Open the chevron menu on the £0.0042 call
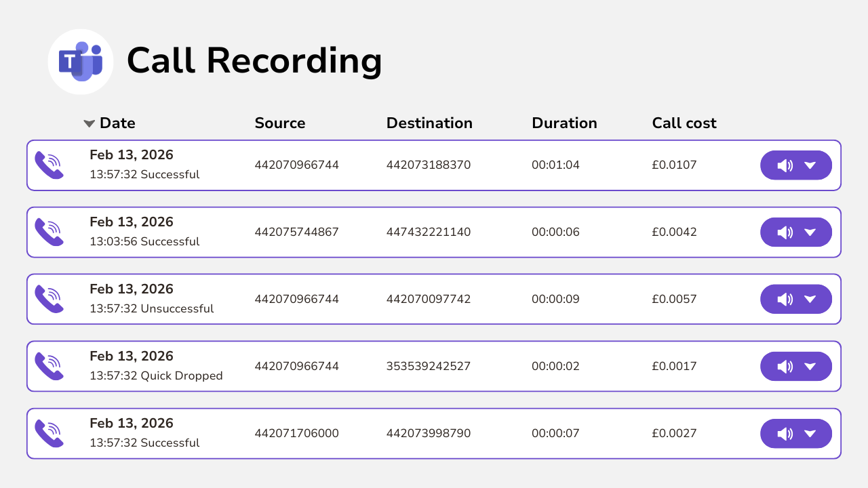The width and height of the screenshot is (868, 488). (x=812, y=232)
